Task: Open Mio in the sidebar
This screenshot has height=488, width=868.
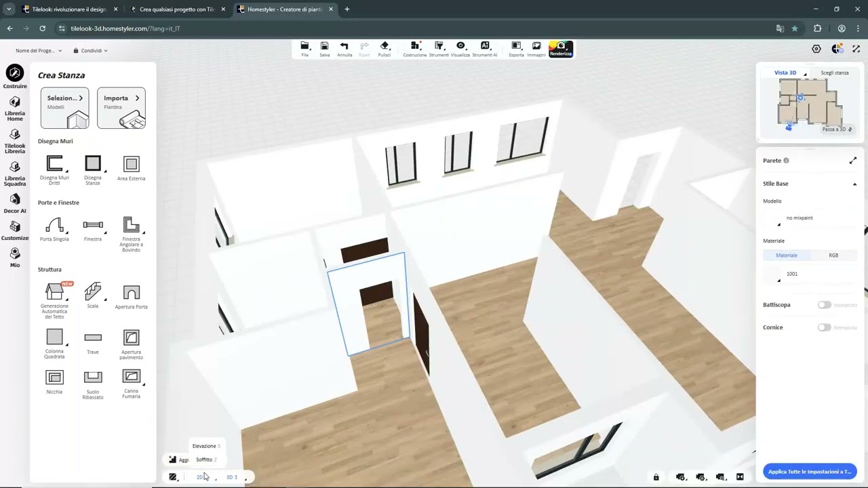Action: [x=15, y=258]
